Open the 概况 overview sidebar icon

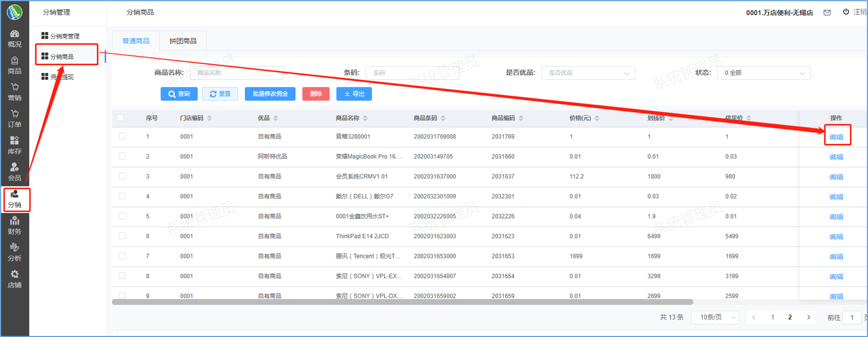[15, 38]
